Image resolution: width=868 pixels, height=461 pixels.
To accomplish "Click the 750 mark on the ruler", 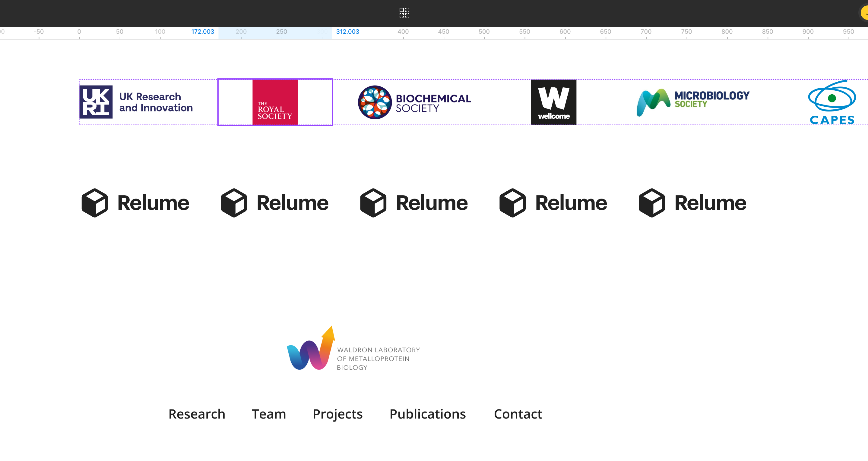I will 686,32.
